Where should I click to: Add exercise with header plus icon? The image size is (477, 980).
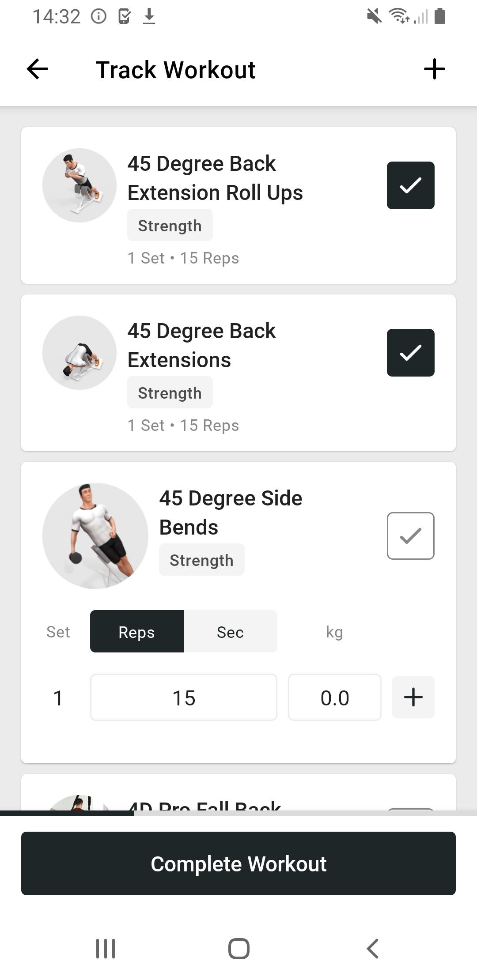click(434, 69)
